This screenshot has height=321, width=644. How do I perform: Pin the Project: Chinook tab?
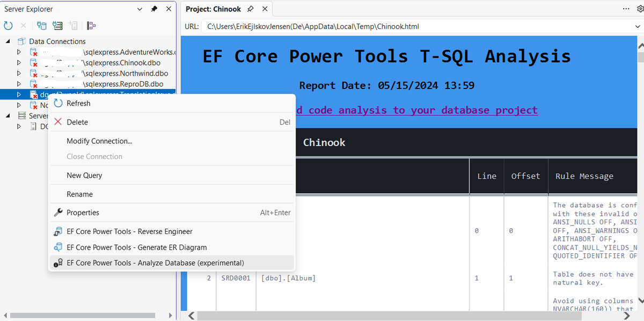(x=251, y=9)
